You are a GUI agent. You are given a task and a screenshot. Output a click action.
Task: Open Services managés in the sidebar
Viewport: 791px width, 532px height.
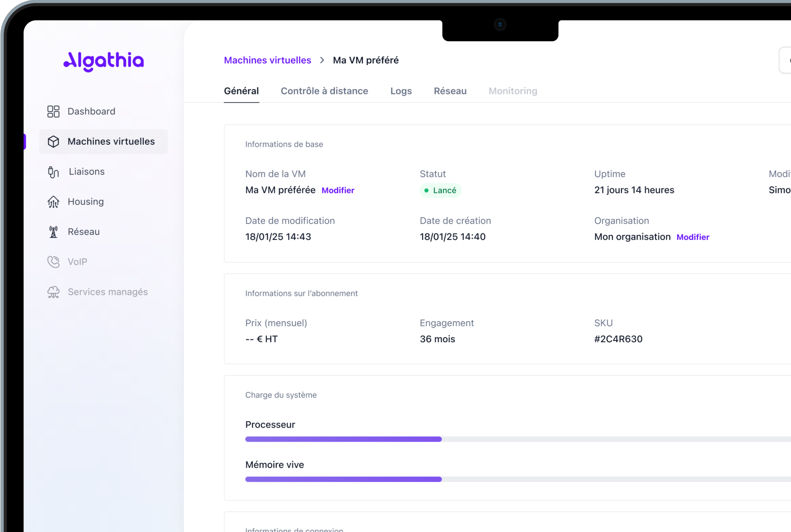tap(103, 292)
